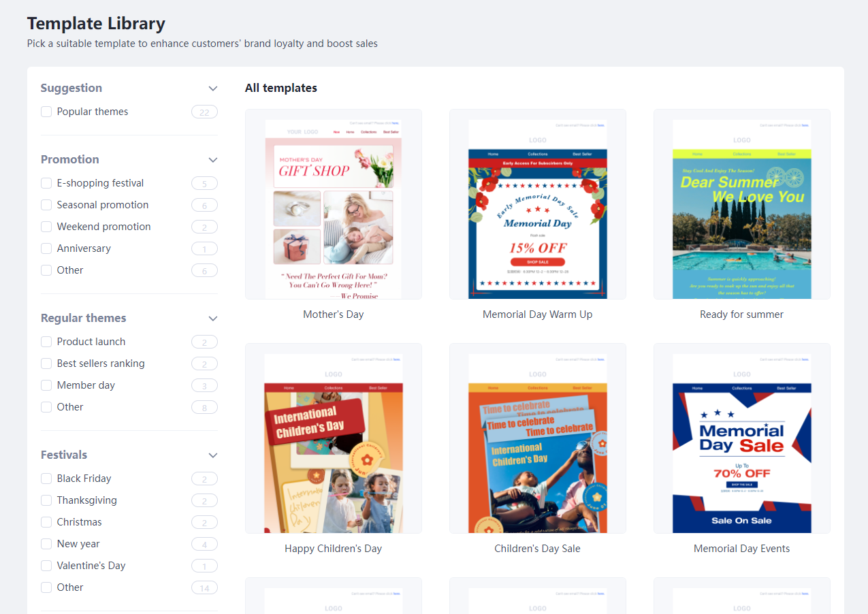Collapse the Regular themes chevron

[x=213, y=319]
